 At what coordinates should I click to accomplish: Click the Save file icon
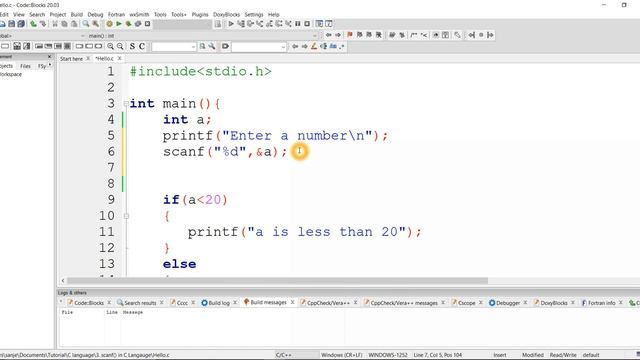12,24
